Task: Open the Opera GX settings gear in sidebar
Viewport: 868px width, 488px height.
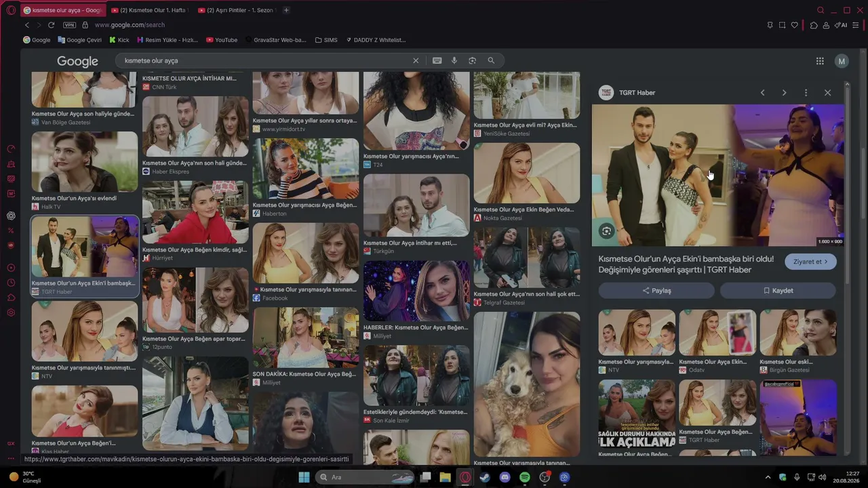Action: click(x=11, y=312)
